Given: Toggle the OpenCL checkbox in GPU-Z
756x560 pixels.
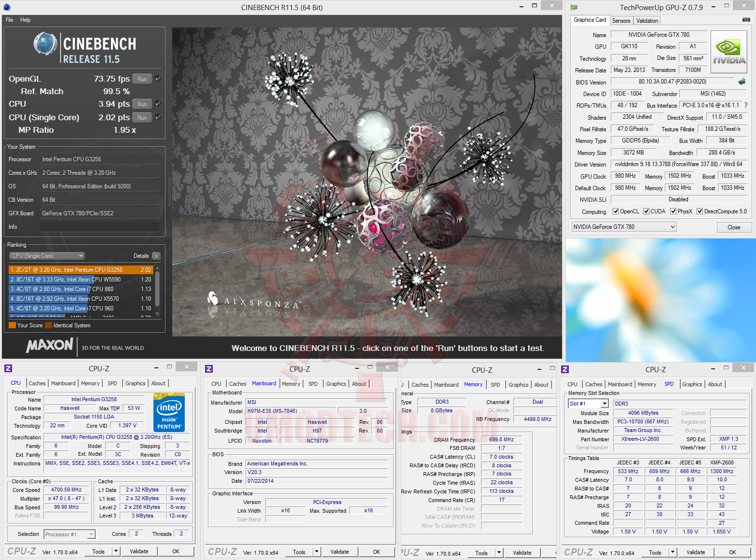Looking at the screenshot, I should point(616,211).
